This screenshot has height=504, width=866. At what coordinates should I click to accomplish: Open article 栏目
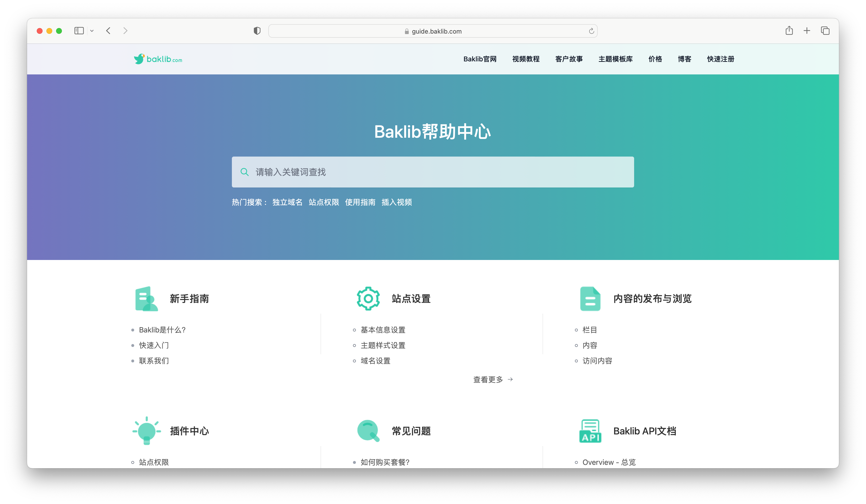tap(590, 330)
